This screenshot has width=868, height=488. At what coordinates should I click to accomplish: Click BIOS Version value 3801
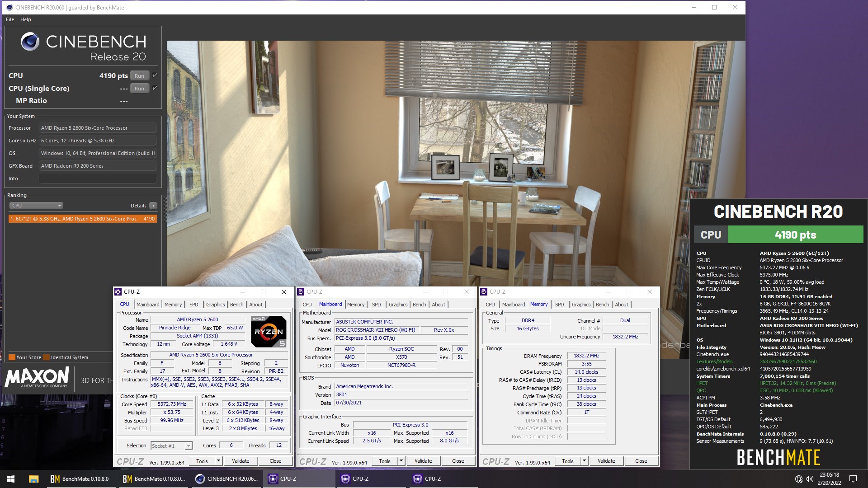[401, 395]
